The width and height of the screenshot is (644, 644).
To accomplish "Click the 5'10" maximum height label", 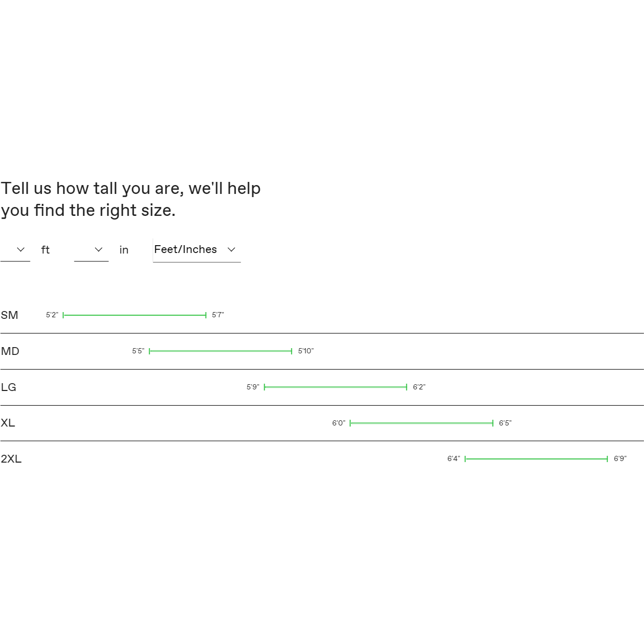I will click(306, 351).
